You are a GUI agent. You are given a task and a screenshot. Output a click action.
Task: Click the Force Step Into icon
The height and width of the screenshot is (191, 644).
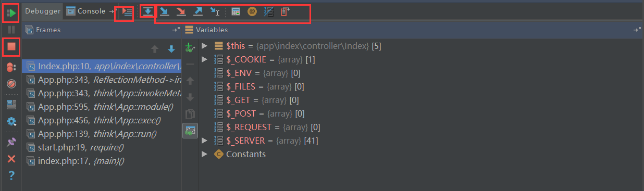tap(181, 11)
